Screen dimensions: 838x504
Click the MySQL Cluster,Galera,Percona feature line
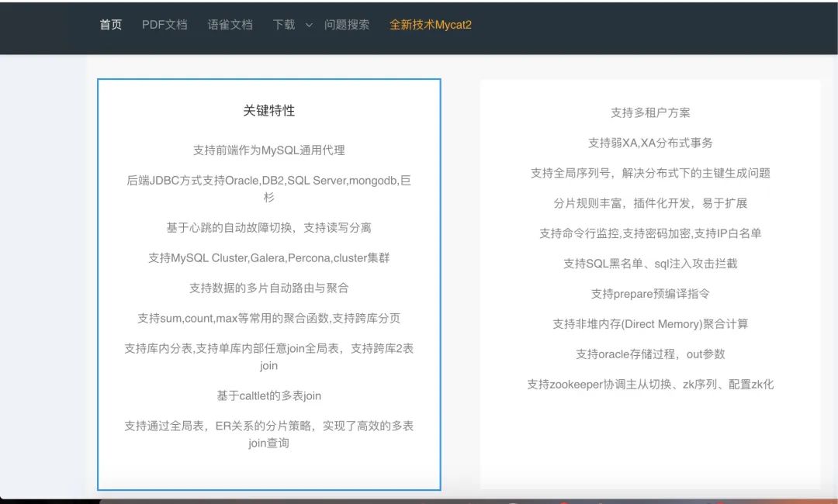[x=269, y=258]
